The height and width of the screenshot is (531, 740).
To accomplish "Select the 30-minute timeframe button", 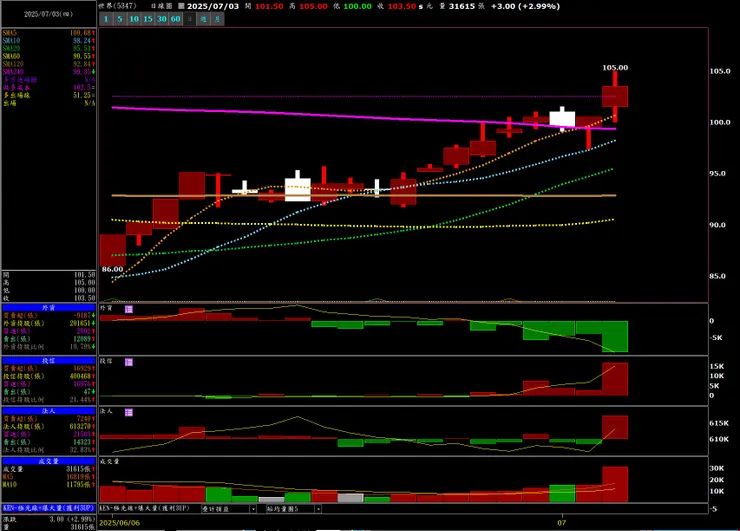I will click(x=162, y=19).
